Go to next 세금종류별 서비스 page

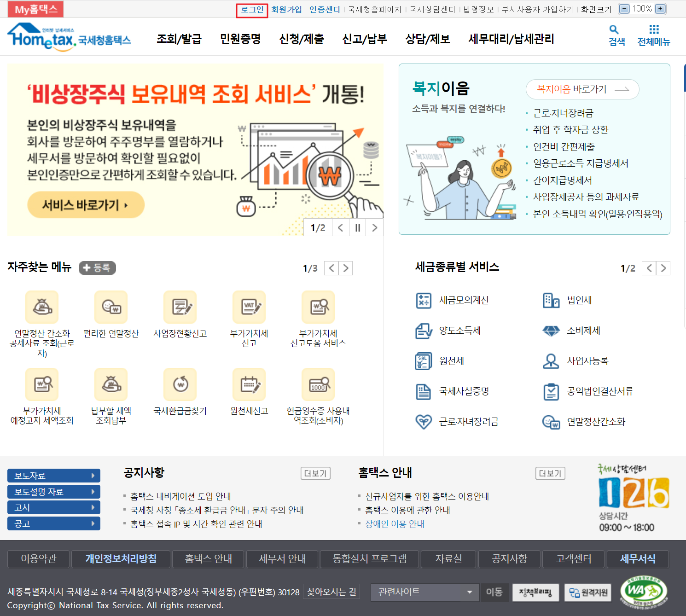663,268
